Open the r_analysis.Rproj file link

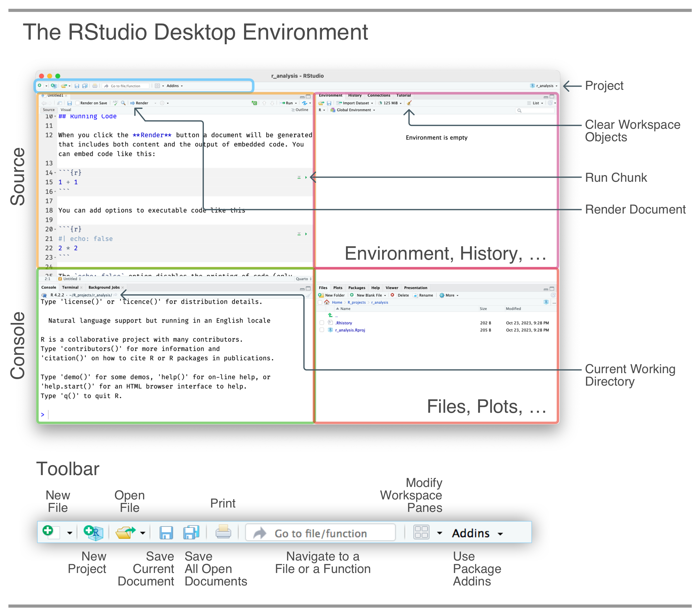350,330
